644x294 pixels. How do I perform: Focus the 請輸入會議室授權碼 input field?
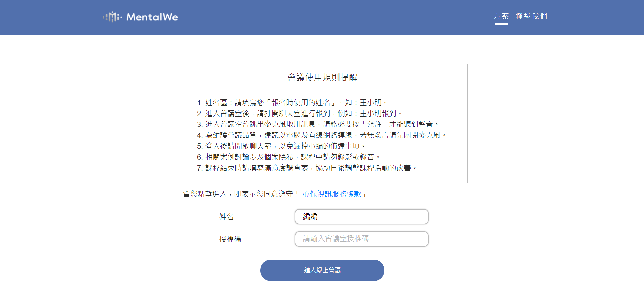[361, 239]
